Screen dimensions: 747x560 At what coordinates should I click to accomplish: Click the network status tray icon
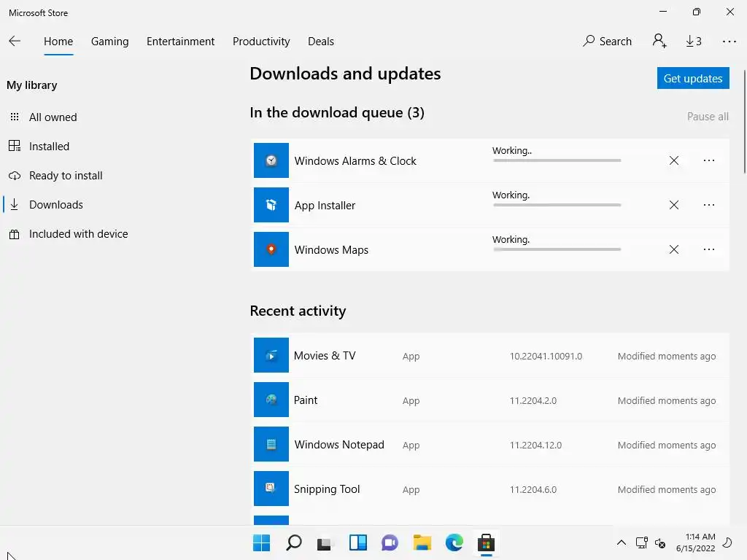click(x=642, y=542)
